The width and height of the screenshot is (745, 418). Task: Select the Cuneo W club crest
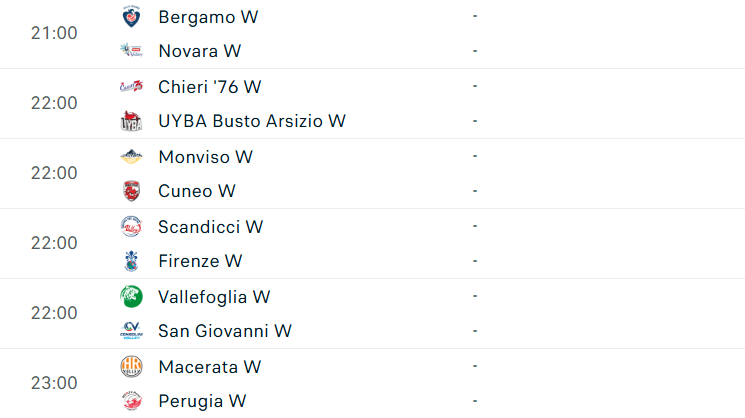[x=131, y=191]
